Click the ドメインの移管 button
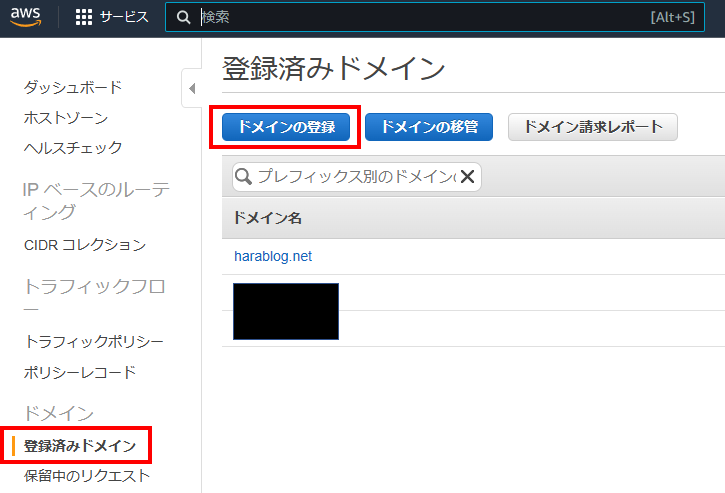This screenshot has height=493, width=725. [x=429, y=127]
